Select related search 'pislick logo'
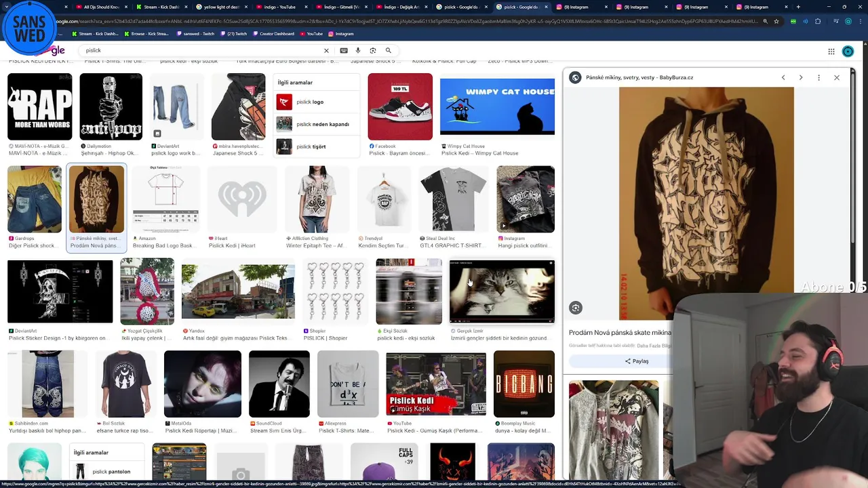The width and height of the screenshot is (868, 488). 316,102
